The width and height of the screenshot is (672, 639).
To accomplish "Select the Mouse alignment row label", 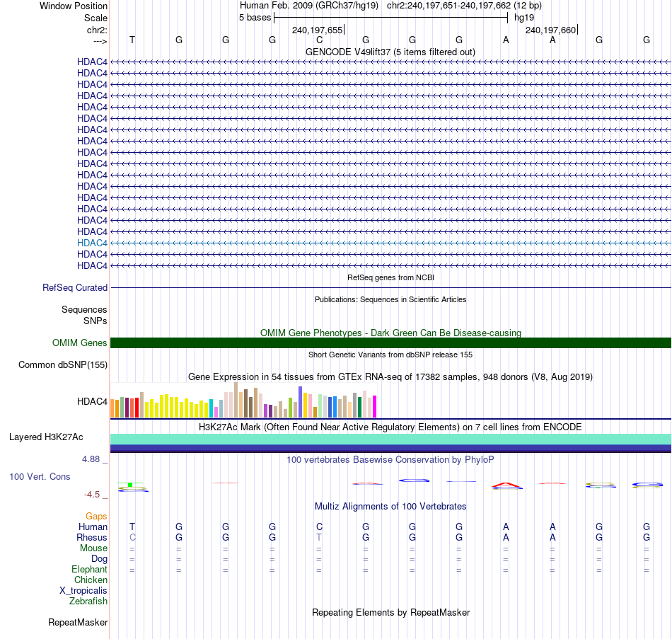I will [x=93, y=548].
